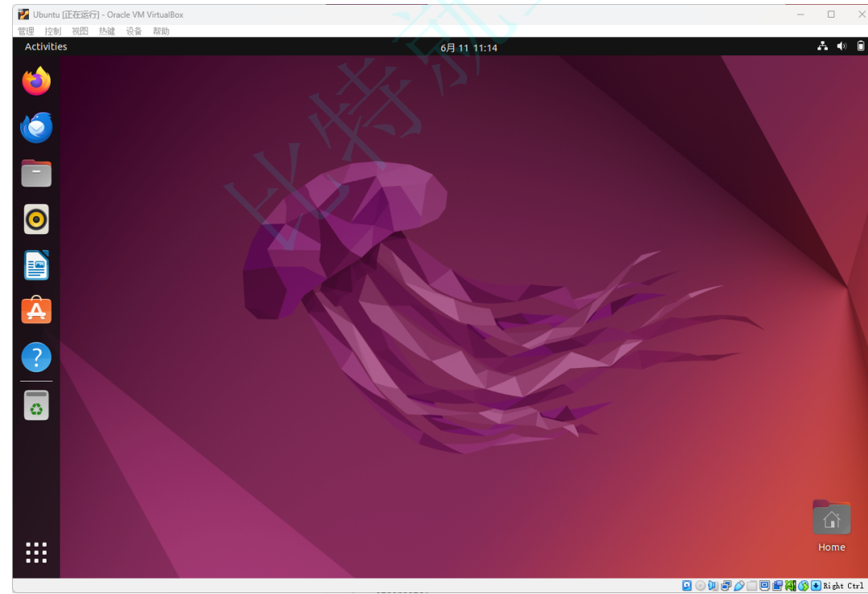Click the VirtualBox audio indicator

(x=713, y=585)
